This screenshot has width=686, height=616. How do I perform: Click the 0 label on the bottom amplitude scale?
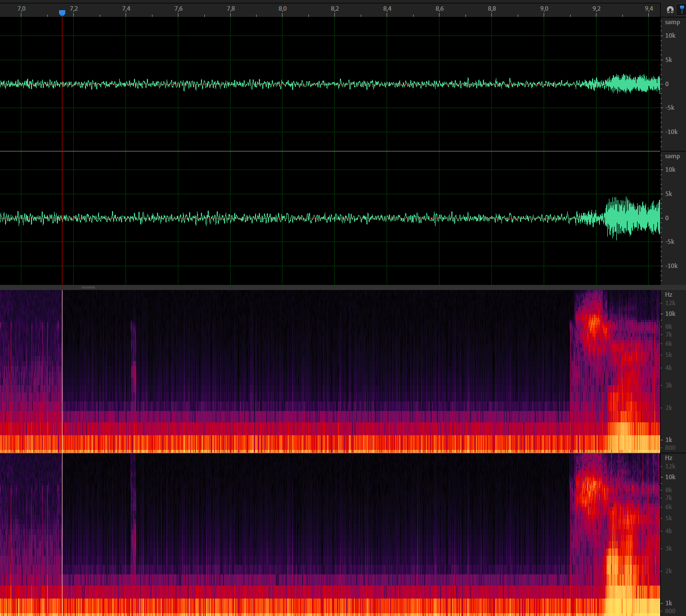pos(667,218)
